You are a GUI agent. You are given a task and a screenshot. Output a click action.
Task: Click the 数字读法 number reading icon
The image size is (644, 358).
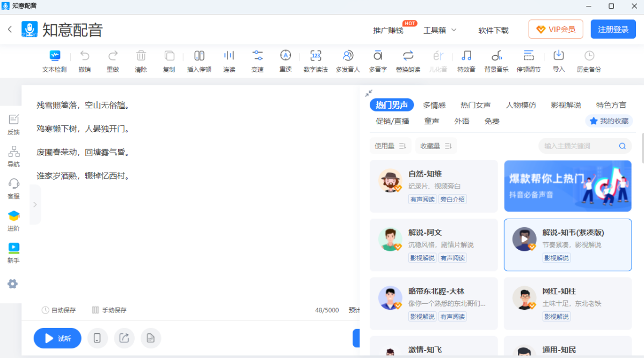tap(316, 56)
